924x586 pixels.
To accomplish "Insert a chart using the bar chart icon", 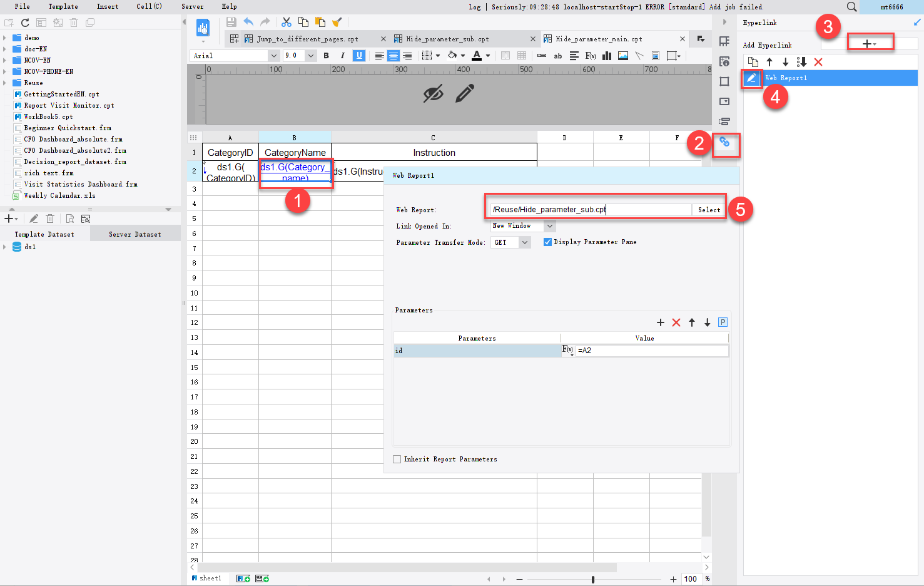I will [x=606, y=56].
